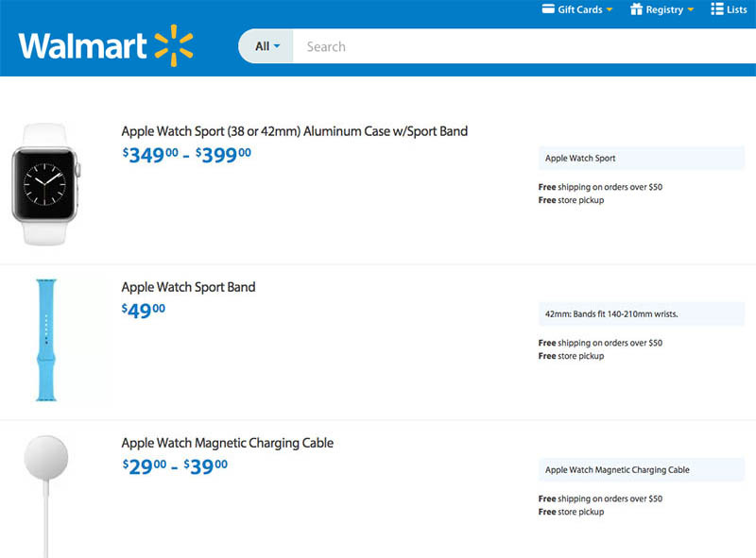Screen dimensions: 756x558
Task: Select the 42mm bands fit 140-210mm box
Action: (x=641, y=314)
